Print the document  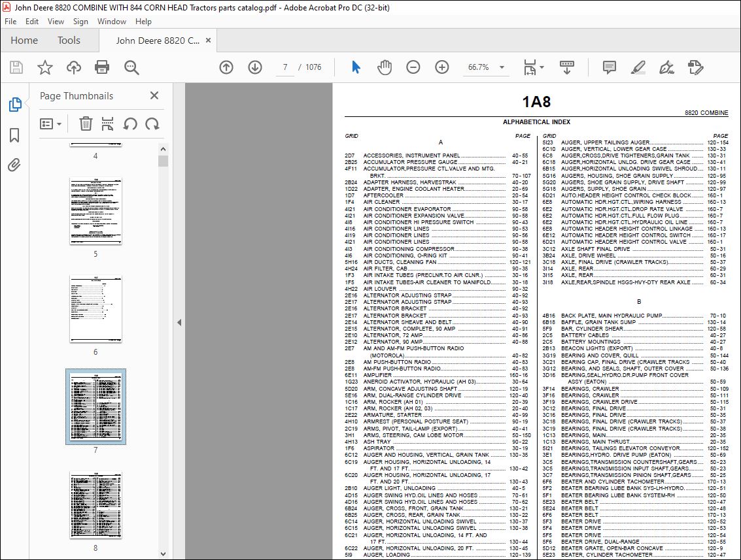pos(102,67)
